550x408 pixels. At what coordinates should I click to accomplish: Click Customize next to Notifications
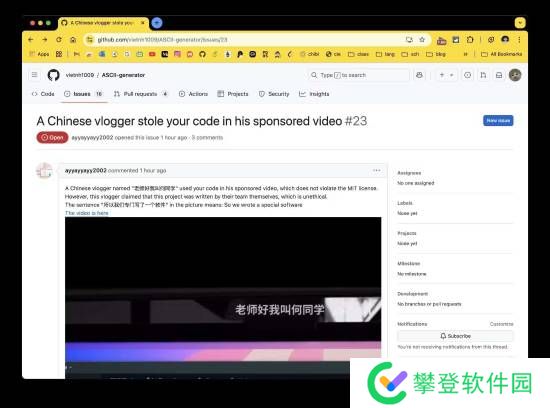pyautogui.click(x=501, y=324)
